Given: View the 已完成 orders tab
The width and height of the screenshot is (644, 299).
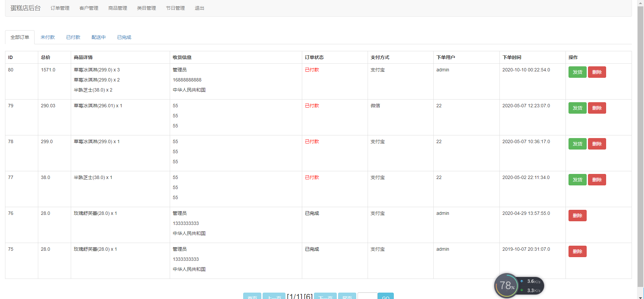Looking at the screenshot, I should [124, 37].
